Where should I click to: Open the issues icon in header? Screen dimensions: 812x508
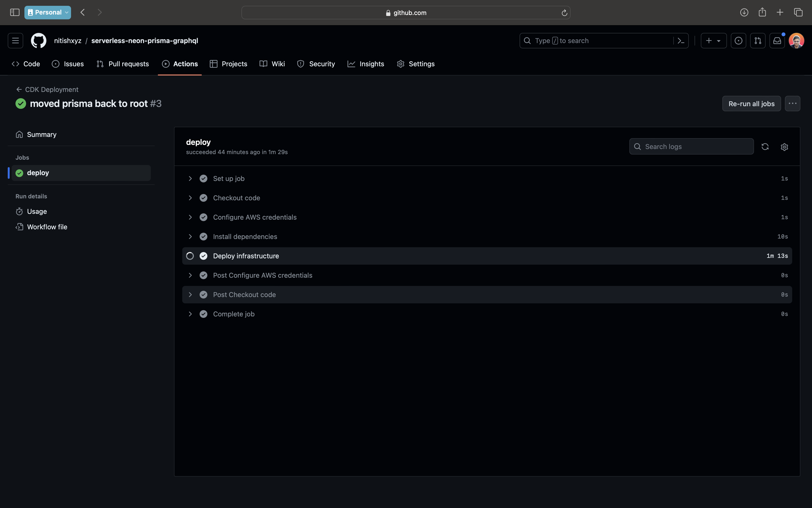[x=738, y=41]
